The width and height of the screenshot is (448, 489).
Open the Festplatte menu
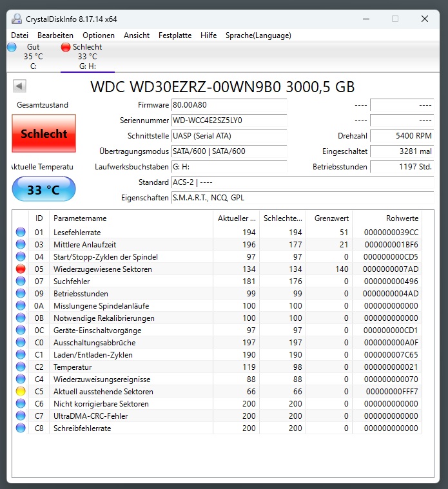[x=175, y=35]
